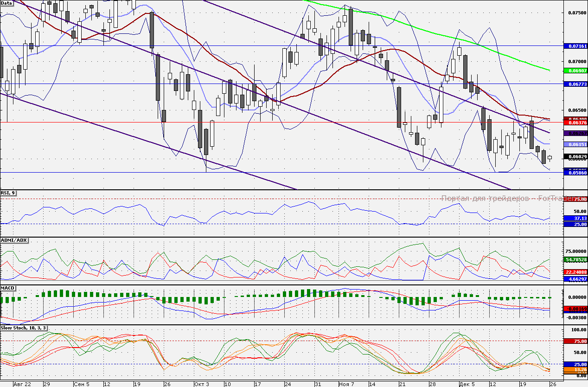Viewport: 588px width, 387px height.
Task: Select the 0.07161 horizontal level price tag
Action: coord(575,46)
